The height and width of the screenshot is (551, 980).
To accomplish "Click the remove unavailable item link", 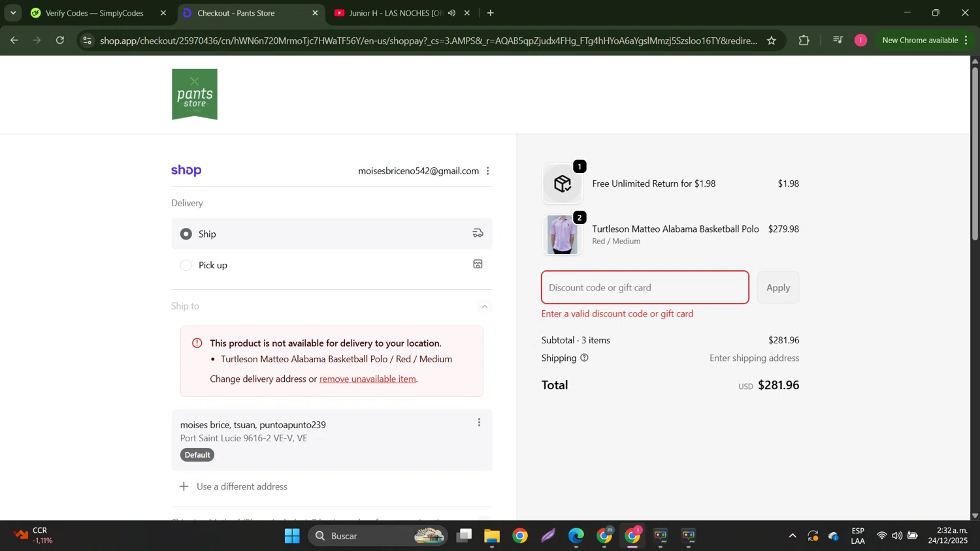I will tap(367, 379).
